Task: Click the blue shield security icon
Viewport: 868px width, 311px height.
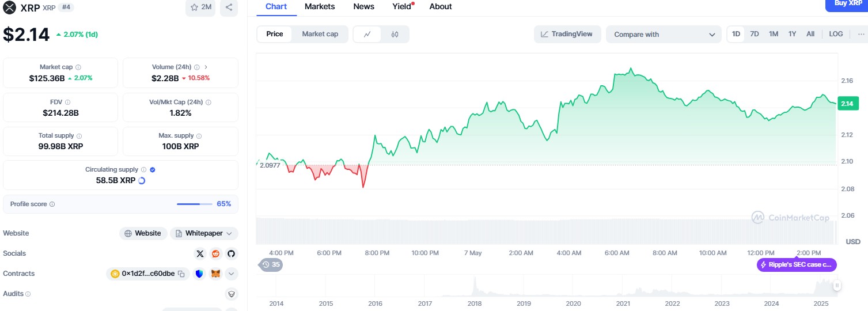Action: point(199,274)
